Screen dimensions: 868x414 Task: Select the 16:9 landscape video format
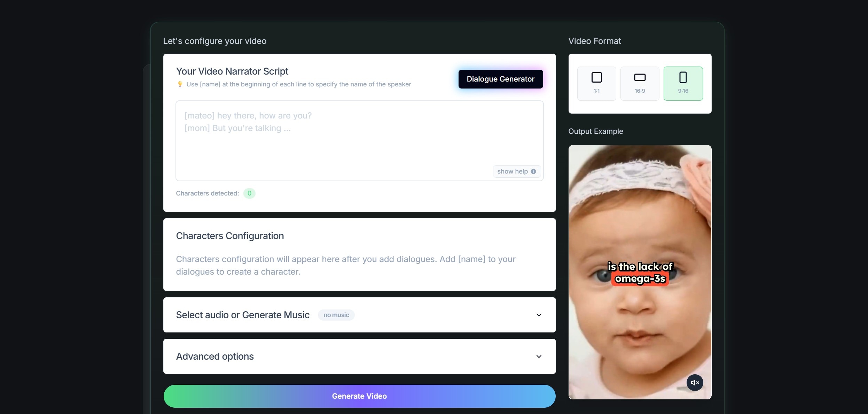click(x=640, y=84)
